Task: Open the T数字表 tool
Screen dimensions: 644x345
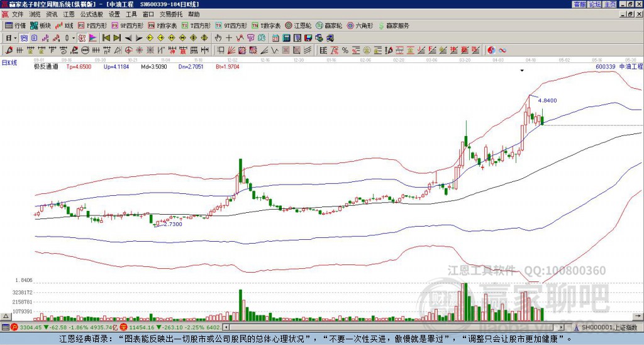Action: tap(266, 25)
